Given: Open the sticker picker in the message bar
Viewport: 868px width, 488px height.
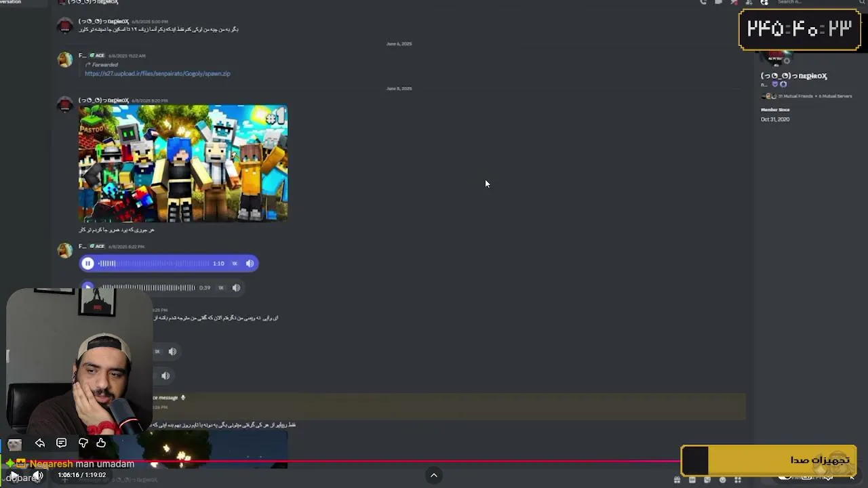Looking at the screenshot, I should [707, 480].
